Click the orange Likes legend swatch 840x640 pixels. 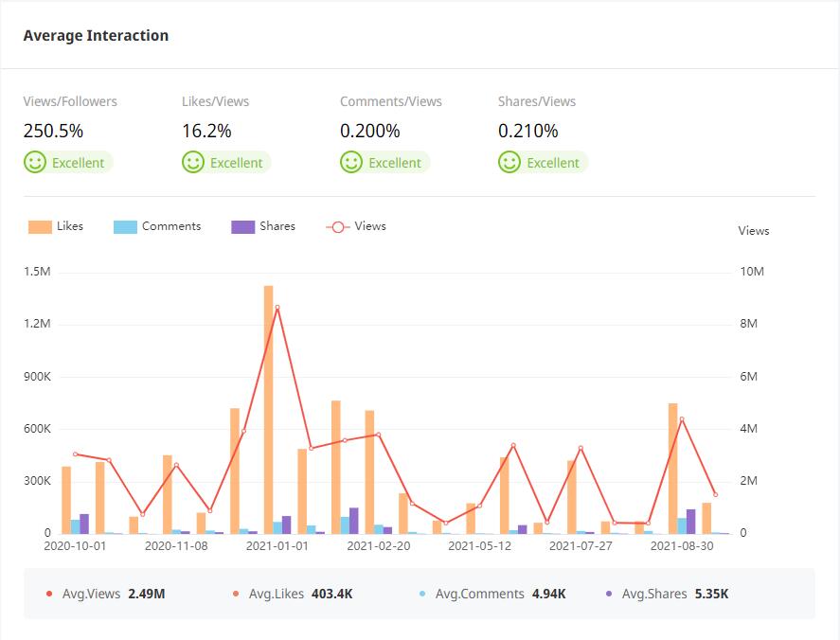[x=40, y=227]
